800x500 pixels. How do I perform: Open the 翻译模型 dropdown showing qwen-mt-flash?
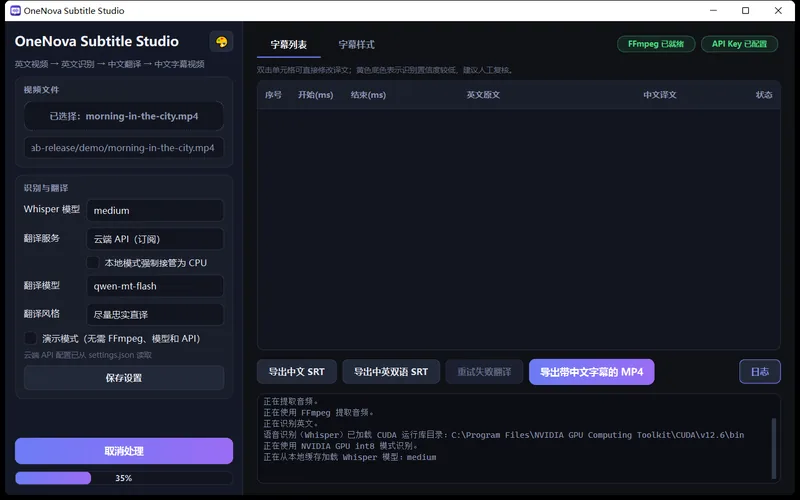(x=155, y=286)
